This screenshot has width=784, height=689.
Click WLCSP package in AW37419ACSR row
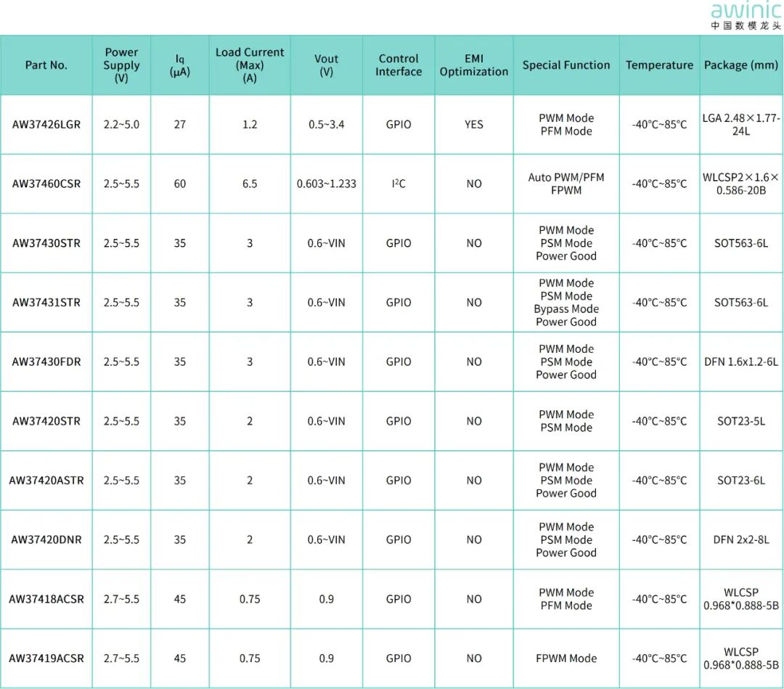tap(741, 659)
